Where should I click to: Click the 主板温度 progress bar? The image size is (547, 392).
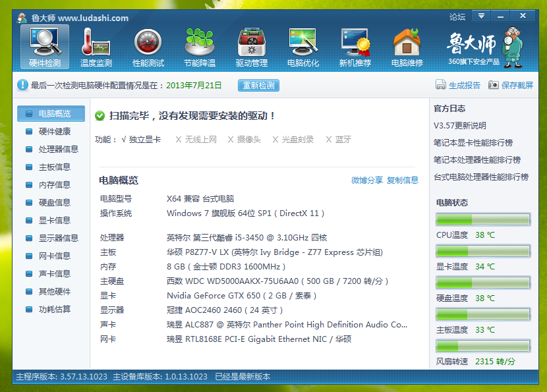(x=483, y=314)
